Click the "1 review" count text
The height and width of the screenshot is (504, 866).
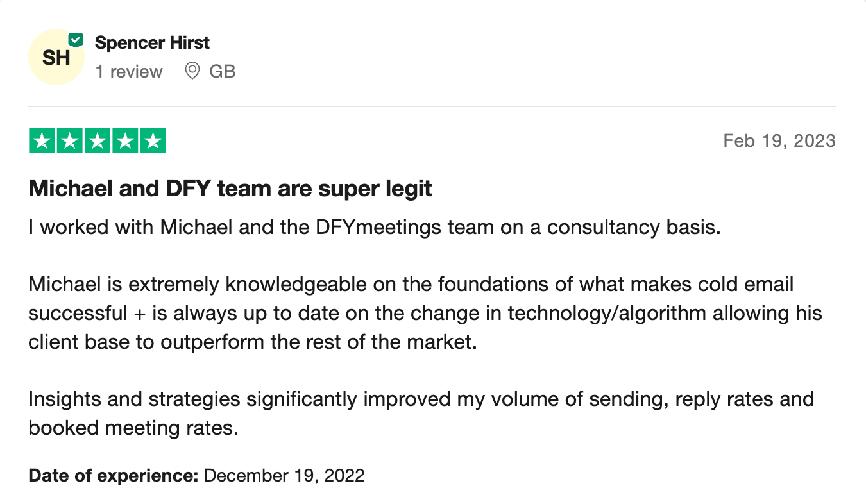coord(129,71)
